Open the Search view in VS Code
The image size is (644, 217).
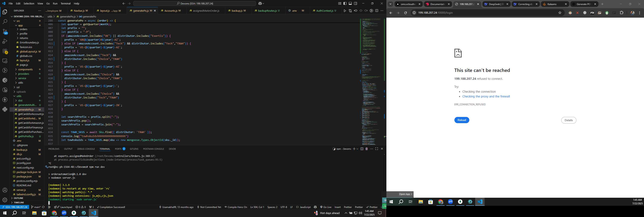[5, 22]
